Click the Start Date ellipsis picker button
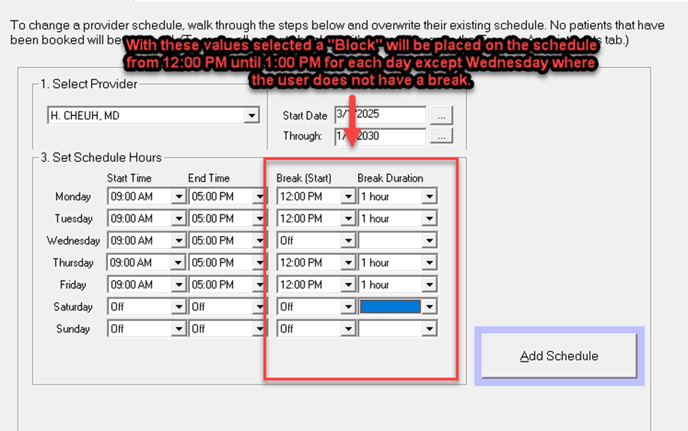 pyautogui.click(x=444, y=116)
